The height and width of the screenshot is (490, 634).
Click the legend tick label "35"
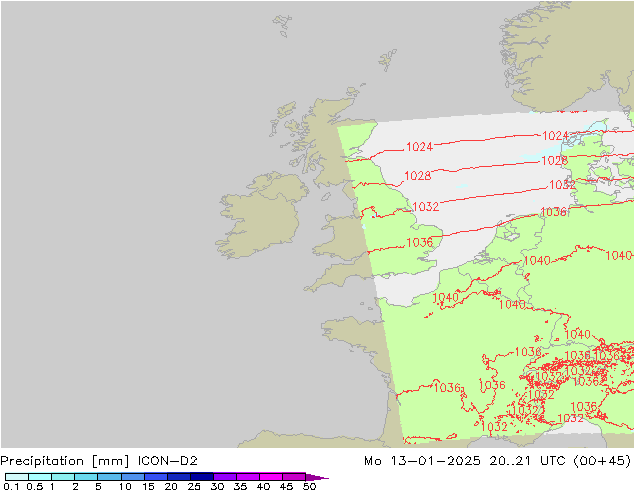coord(240,486)
